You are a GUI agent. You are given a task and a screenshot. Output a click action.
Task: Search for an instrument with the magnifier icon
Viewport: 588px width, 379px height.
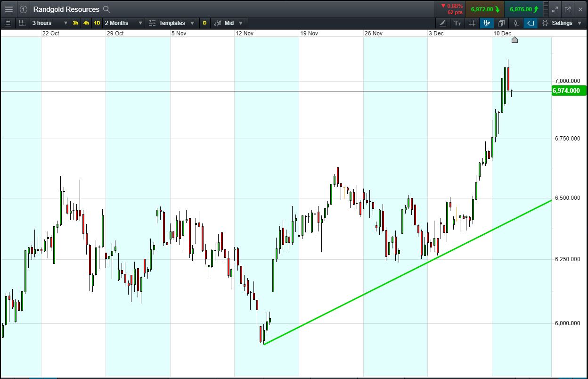pyautogui.click(x=106, y=9)
